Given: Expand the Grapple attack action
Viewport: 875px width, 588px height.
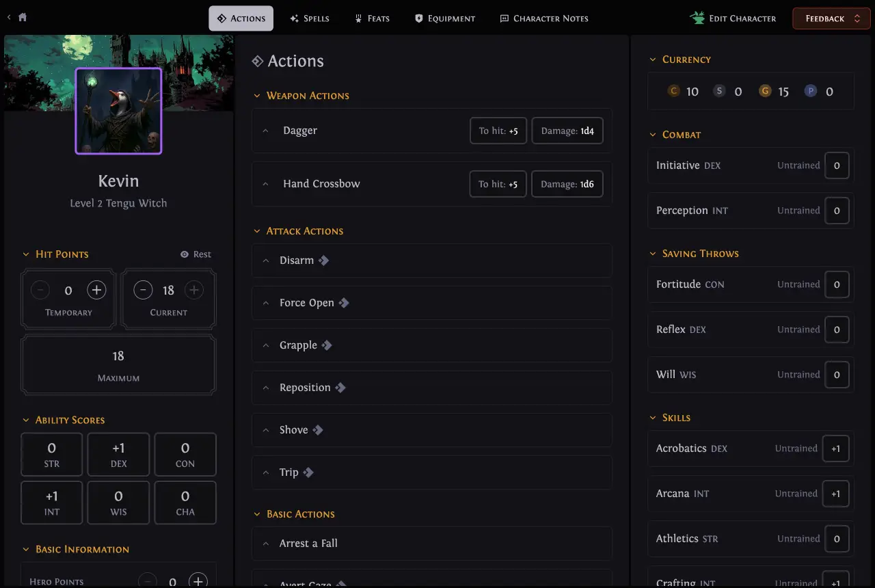Looking at the screenshot, I should coord(267,345).
